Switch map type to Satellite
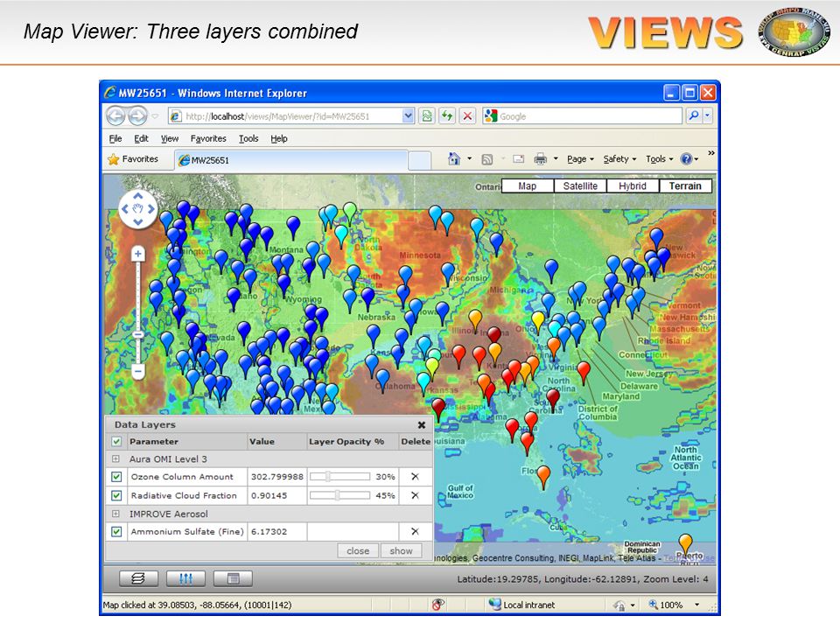 (x=580, y=185)
